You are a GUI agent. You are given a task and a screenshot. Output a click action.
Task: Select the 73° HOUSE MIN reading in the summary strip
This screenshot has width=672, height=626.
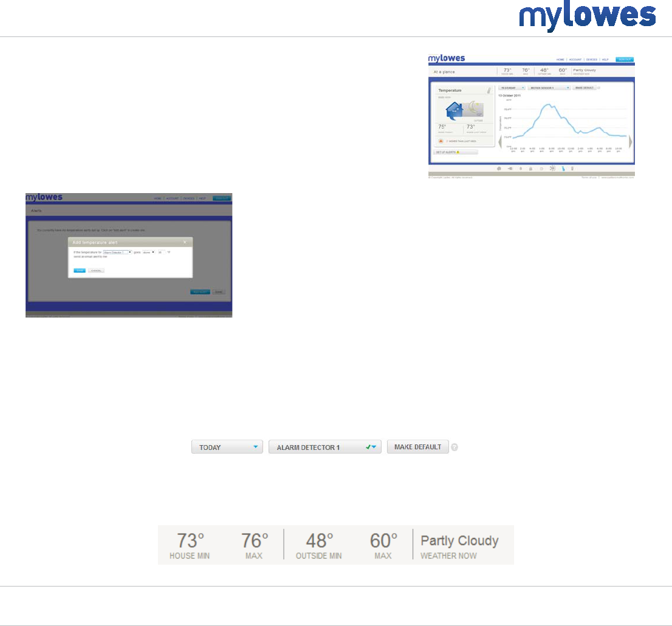[190, 545]
